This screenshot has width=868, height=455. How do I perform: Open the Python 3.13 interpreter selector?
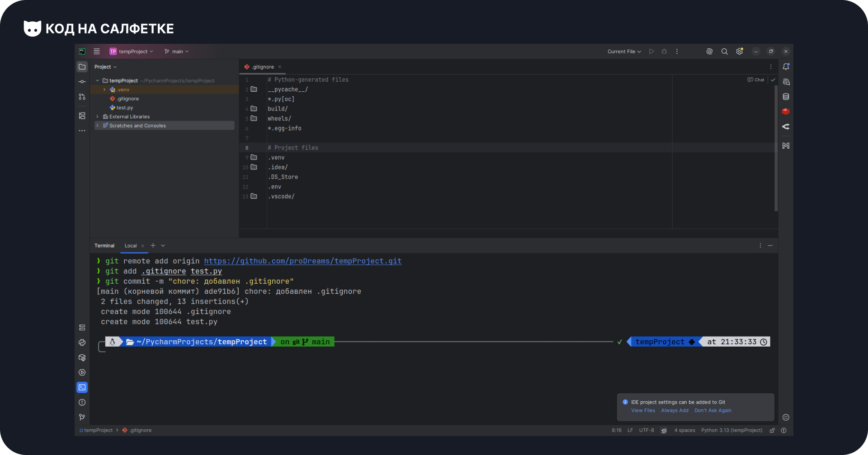[732, 431]
